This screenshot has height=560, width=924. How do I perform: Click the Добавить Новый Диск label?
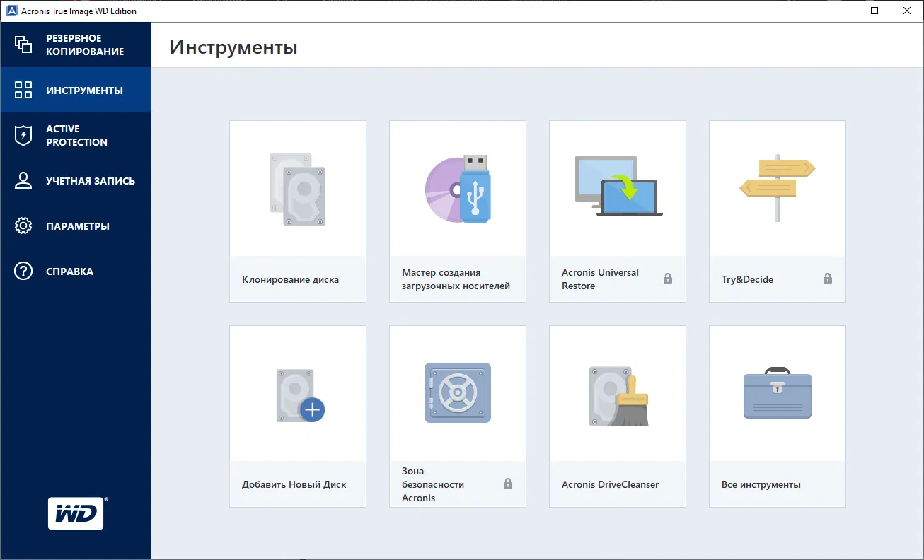[294, 484]
